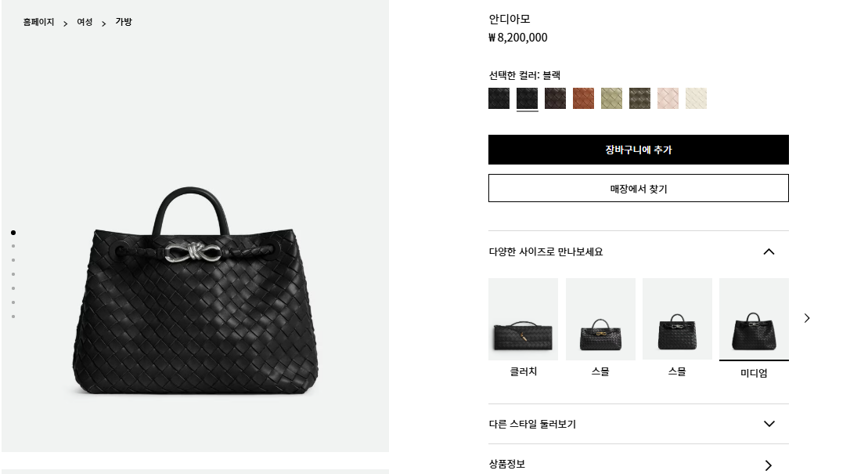Click the 매장에서 찾기 button
The image size is (868, 474).
pyautogui.click(x=638, y=189)
